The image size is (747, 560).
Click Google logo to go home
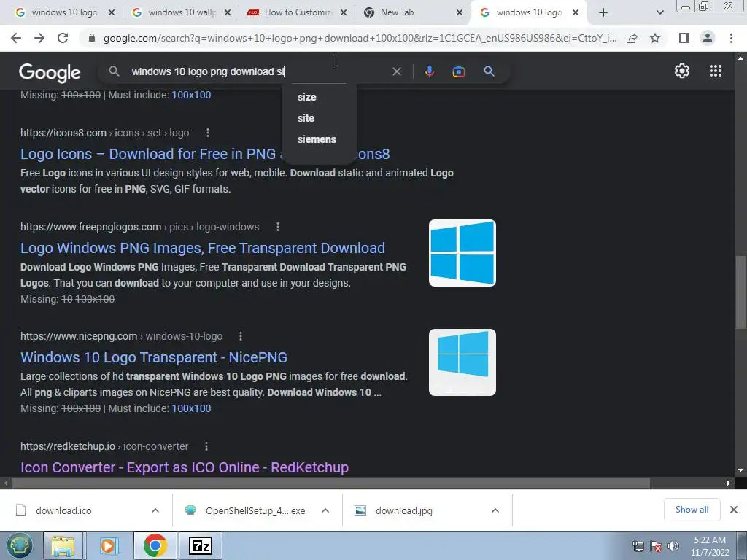pos(50,72)
